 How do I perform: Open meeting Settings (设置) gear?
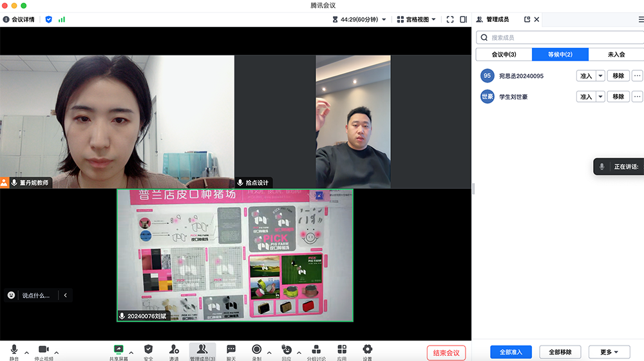tap(367, 350)
